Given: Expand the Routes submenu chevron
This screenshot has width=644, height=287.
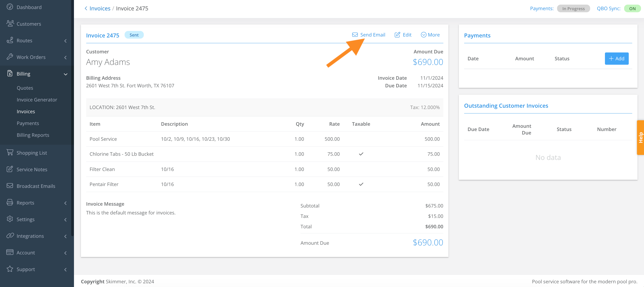Looking at the screenshot, I should click(x=65, y=41).
